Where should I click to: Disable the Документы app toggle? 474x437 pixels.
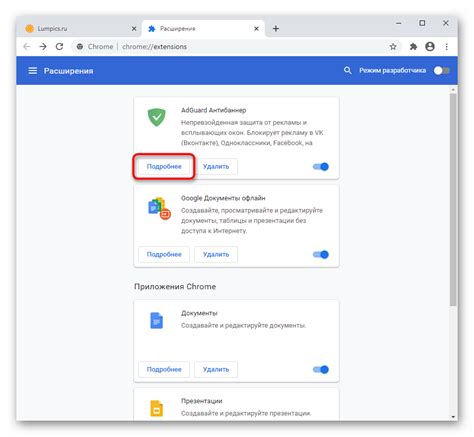[321, 369]
